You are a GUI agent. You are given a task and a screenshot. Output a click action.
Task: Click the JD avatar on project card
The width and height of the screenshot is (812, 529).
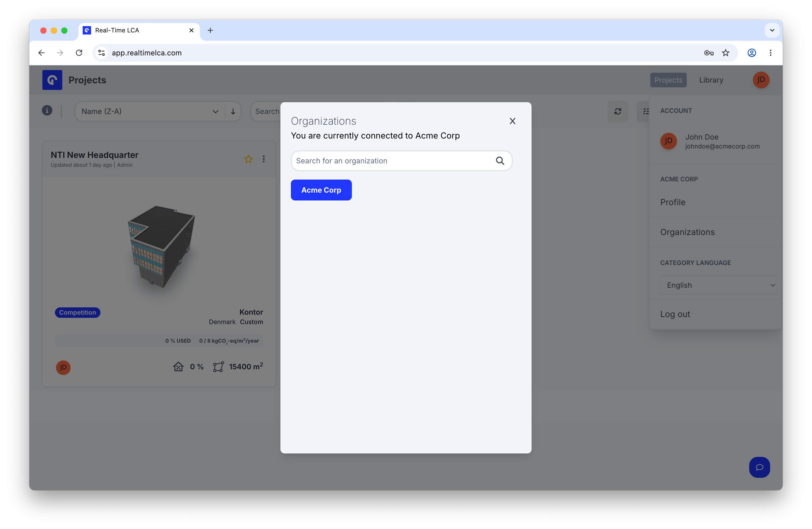tap(63, 367)
